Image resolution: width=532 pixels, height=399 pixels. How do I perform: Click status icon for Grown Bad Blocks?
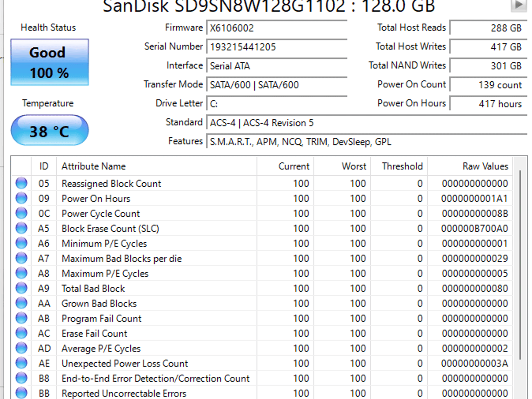coord(21,303)
